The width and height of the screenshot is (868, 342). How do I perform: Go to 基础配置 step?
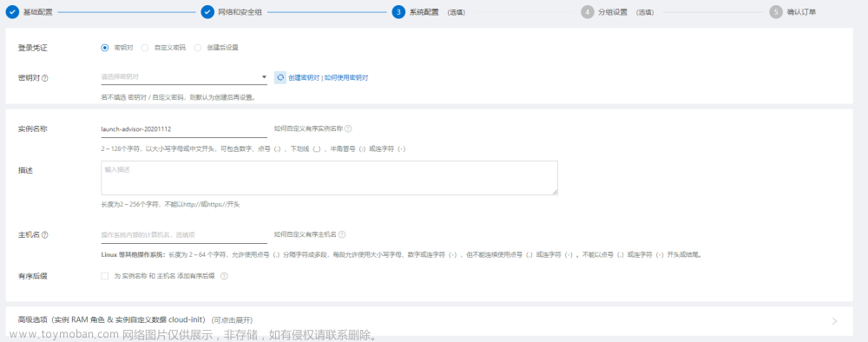click(37, 12)
